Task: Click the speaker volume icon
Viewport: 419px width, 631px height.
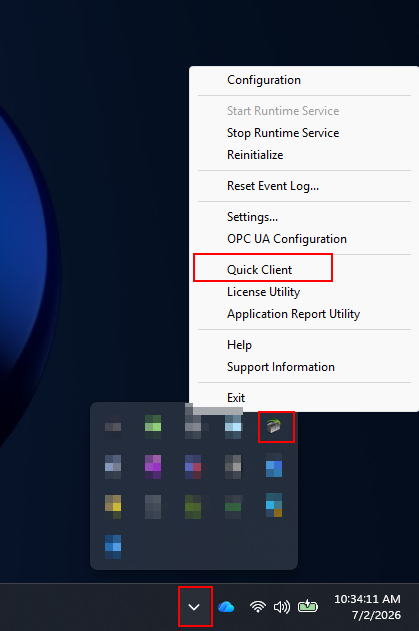Action: (282, 607)
